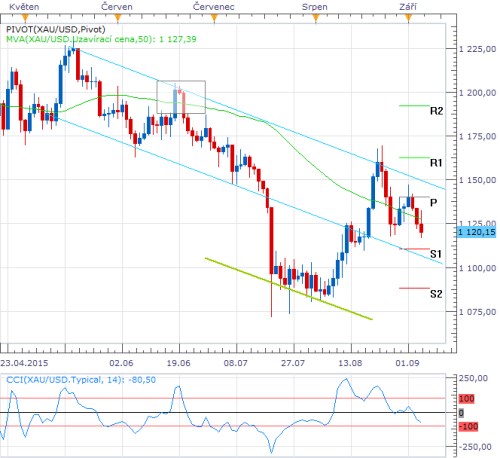Image resolution: width=500 pixels, height=458 pixels.
Task: Click the orange marker under Září
Action: [x=408, y=19]
